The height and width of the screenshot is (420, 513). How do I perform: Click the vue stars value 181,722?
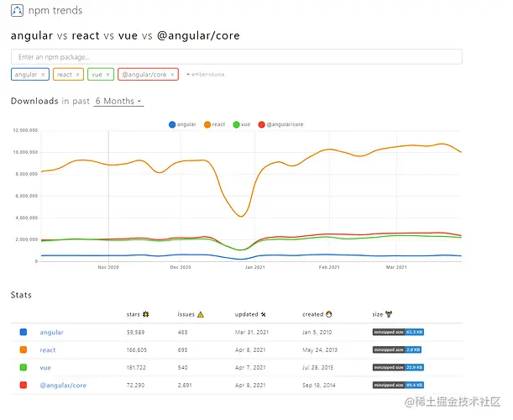(x=136, y=368)
